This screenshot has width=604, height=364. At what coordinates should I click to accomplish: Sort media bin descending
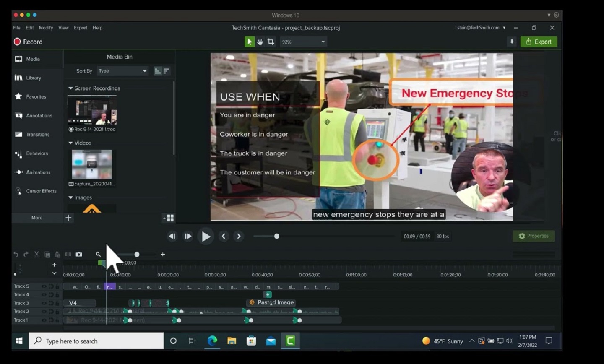166,71
